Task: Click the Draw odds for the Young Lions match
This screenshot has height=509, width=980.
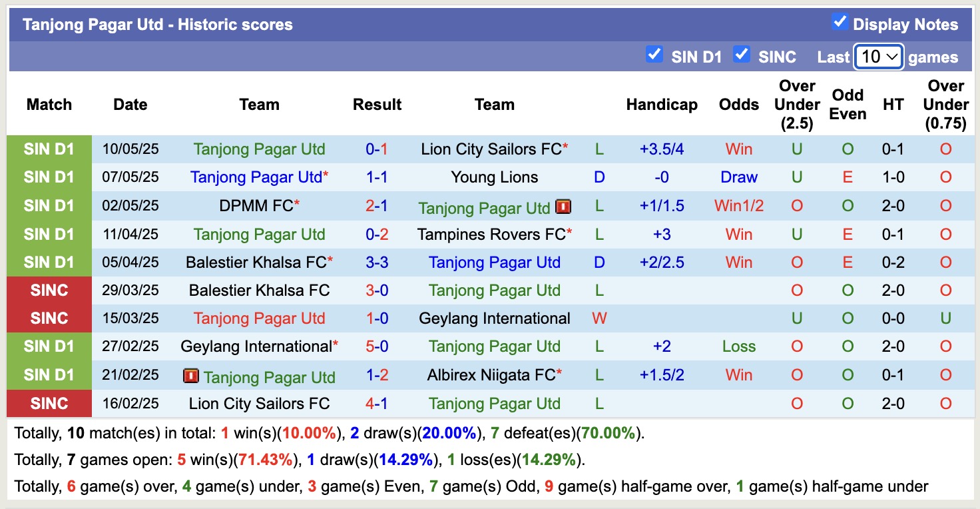Action: pos(738,177)
